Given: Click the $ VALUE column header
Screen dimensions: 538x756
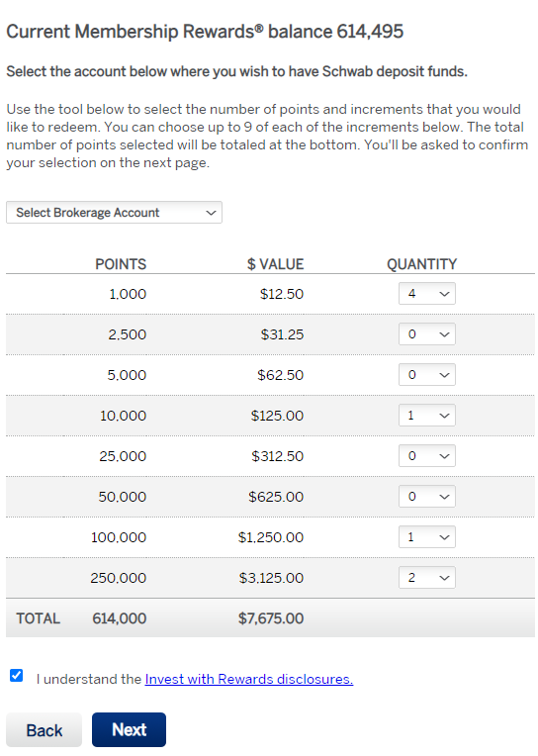Looking at the screenshot, I should click(x=275, y=264).
